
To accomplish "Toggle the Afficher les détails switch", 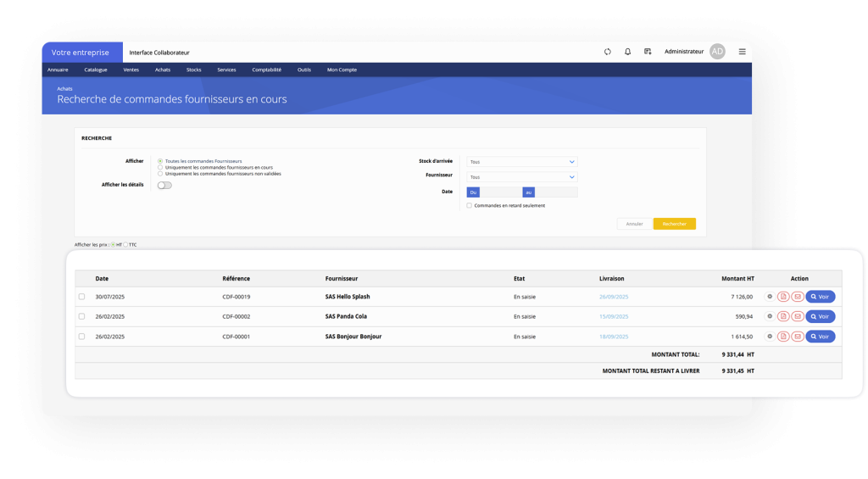I will coord(164,185).
